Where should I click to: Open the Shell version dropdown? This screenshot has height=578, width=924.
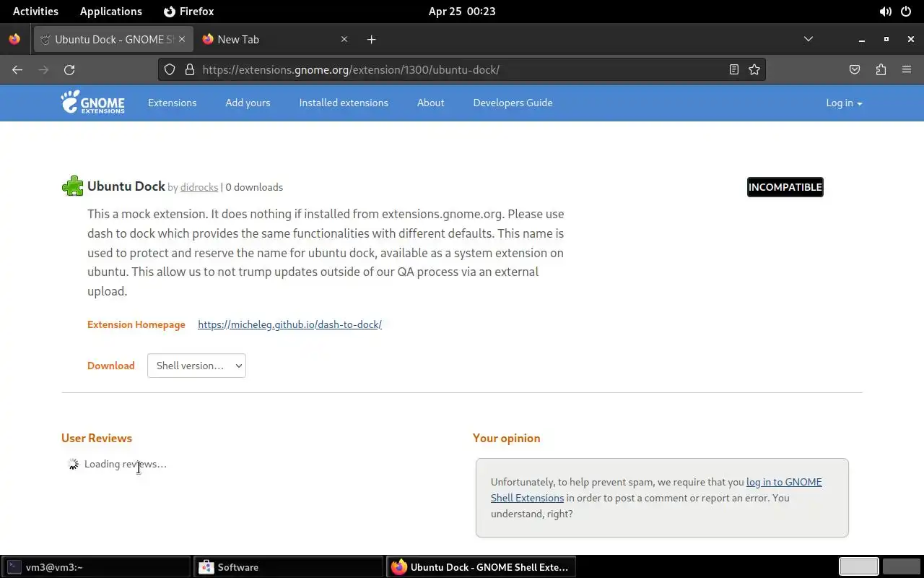coord(196,366)
